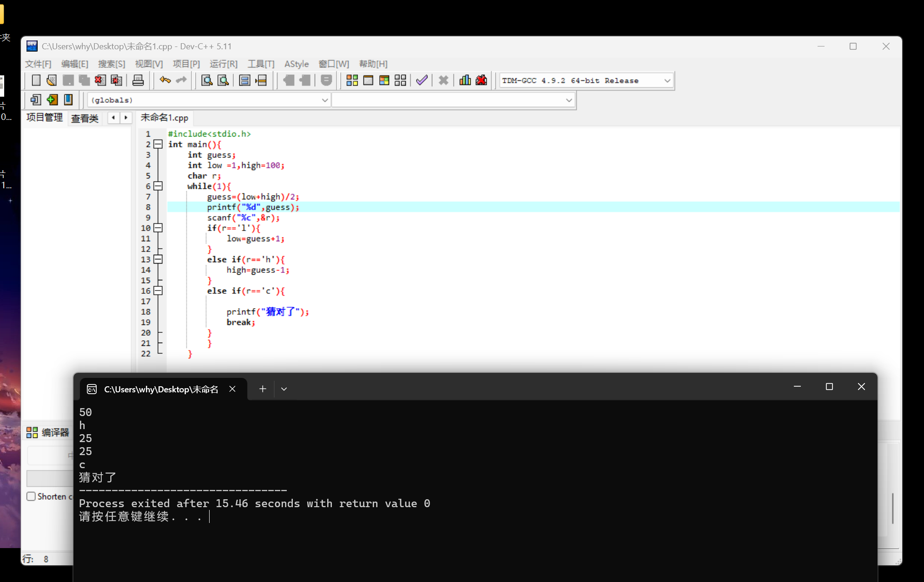Collapse the while loop fold at line 6
This screenshot has height=582, width=924.
[158, 186]
